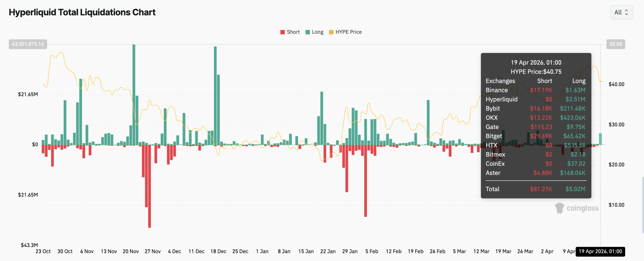The height and width of the screenshot is (261, 644).
Task: Click the tallest green Long bar near 20 Nov
Action: 134,95
